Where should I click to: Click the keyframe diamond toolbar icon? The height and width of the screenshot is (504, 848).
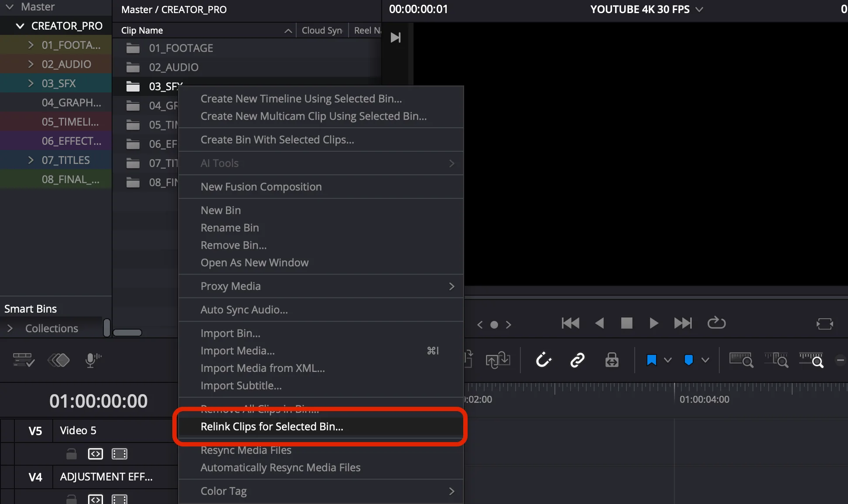click(58, 360)
